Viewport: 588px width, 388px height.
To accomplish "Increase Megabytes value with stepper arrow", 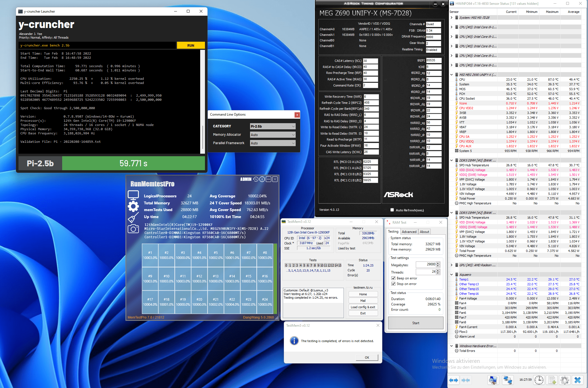I will click(x=438, y=263).
